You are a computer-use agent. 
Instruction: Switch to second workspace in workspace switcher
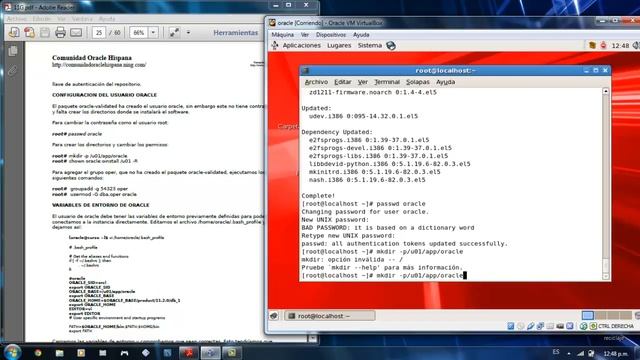point(600,316)
